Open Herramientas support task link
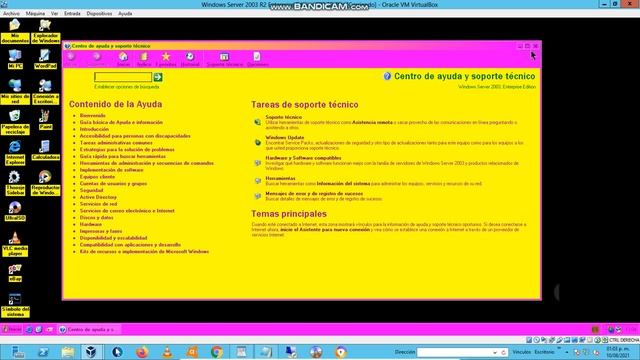This screenshot has height=360, width=640. point(280,178)
